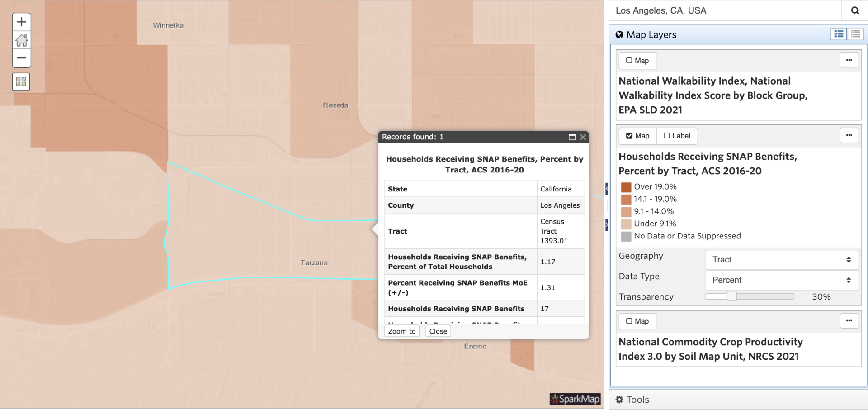Click the Los Angeles search input field
The height and width of the screenshot is (410, 868).
(x=723, y=10)
